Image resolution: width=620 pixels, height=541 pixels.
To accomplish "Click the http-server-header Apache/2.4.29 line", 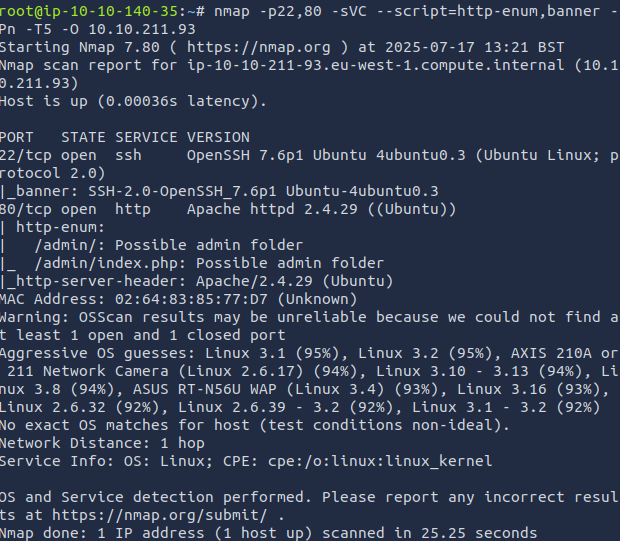I will [x=197, y=281].
